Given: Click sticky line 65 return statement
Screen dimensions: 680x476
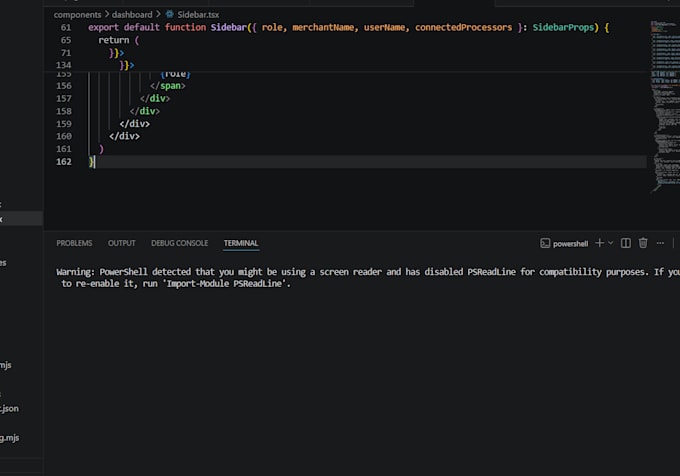Looking at the screenshot, I should [x=118, y=40].
